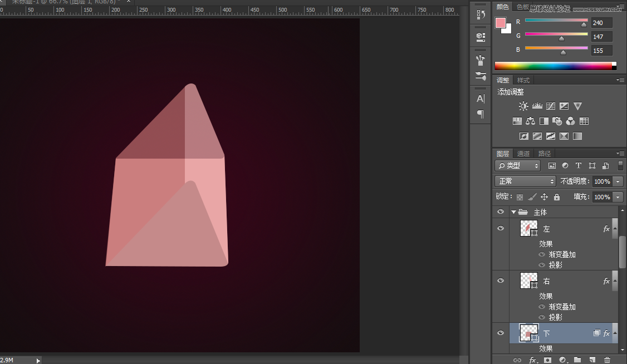Add Vibrance adjustment triangle icon
The height and width of the screenshot is (364, 627).
tap(577, 106)
